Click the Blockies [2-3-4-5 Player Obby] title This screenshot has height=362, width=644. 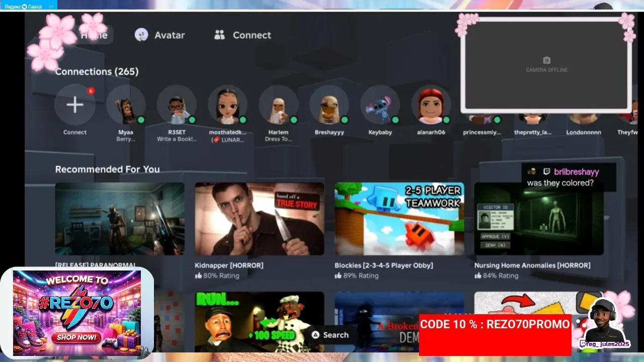(x=384, y=265)
